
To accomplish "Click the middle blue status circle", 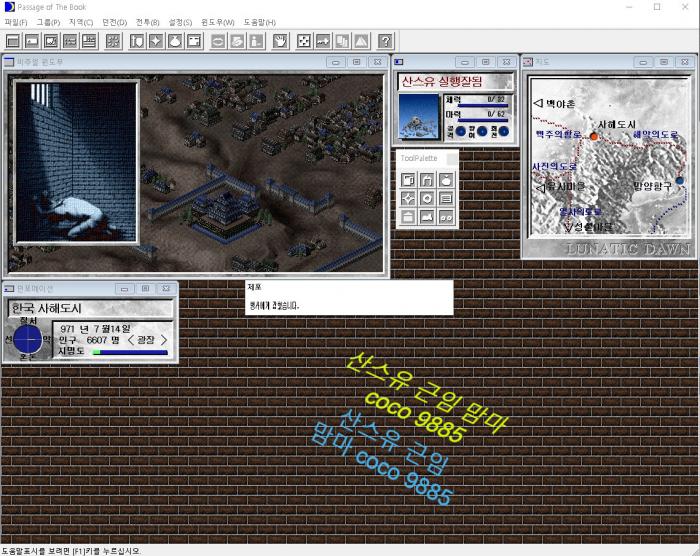I will [x=482, y=131].
